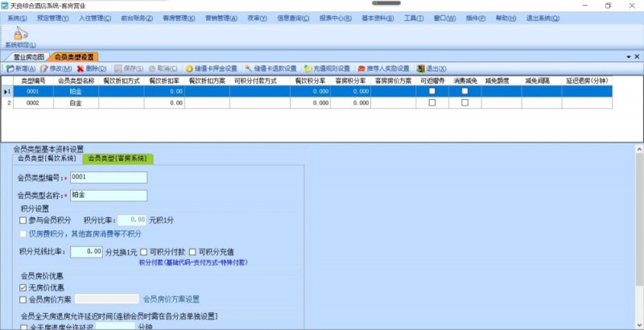Open the 插件 menu
This screenshot has width=644, height=330.
[476, 18]
